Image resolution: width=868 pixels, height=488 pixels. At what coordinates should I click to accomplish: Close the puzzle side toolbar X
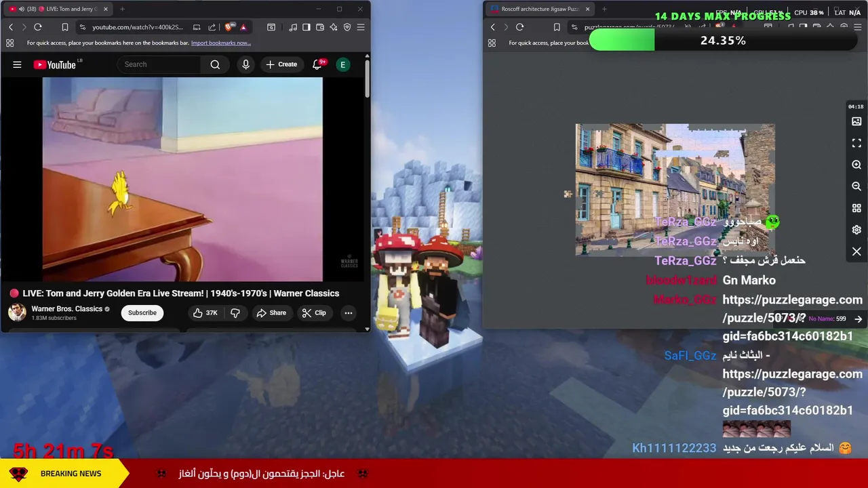pyautogui.click(x=856, y=251)
